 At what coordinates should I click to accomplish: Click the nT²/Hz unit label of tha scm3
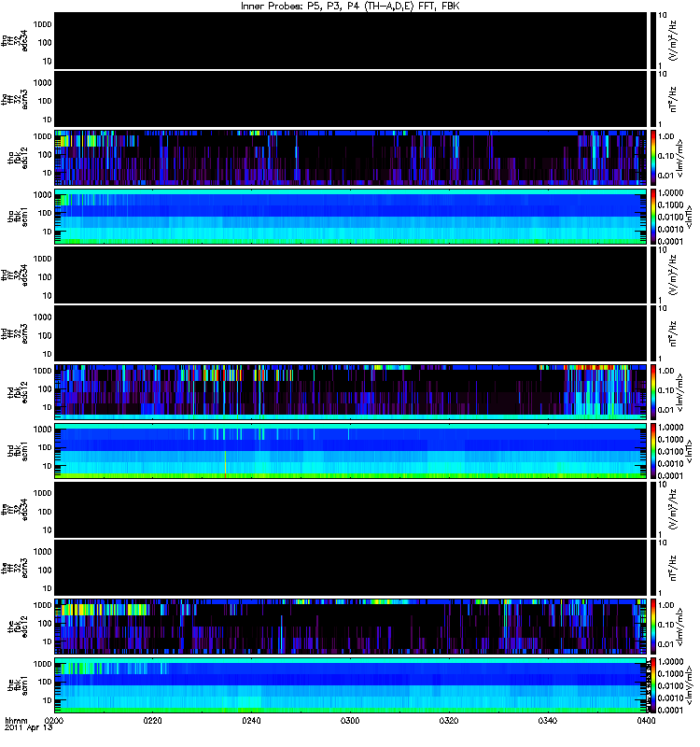(673, 100)
